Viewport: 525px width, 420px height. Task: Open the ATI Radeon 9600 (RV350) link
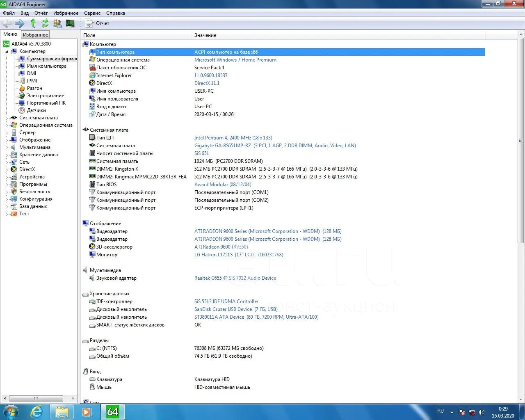pyautogui.click(x=221, y=247)
